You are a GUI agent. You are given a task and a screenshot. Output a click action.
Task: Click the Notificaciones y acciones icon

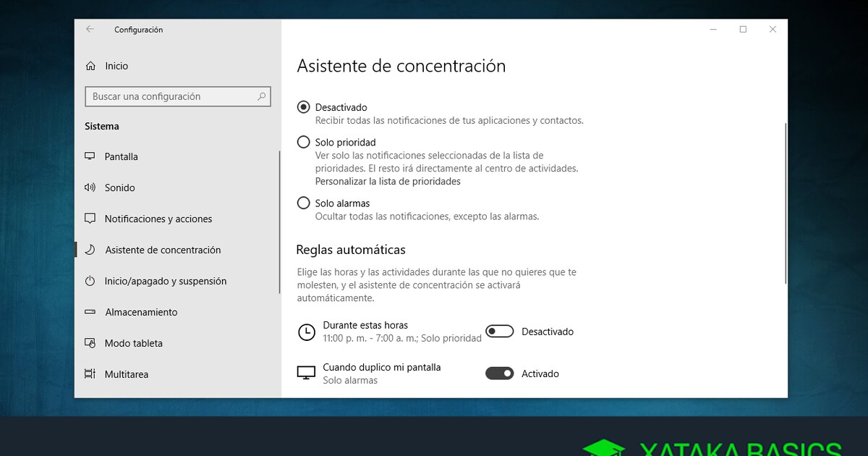[x=90, y=219]
